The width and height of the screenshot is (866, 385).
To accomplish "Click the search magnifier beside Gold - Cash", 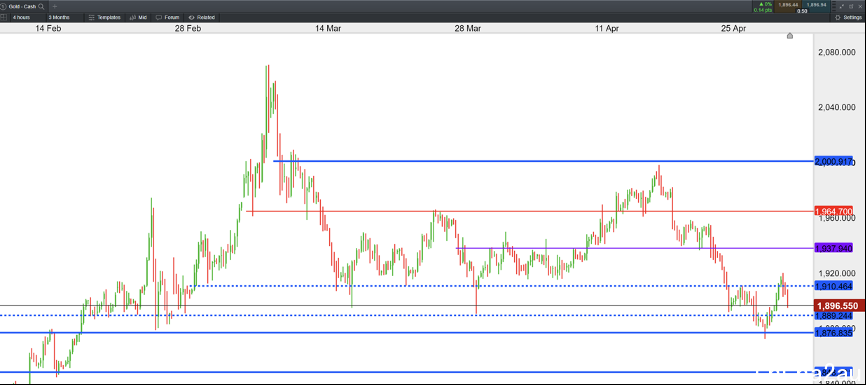I will coord(41,7).
